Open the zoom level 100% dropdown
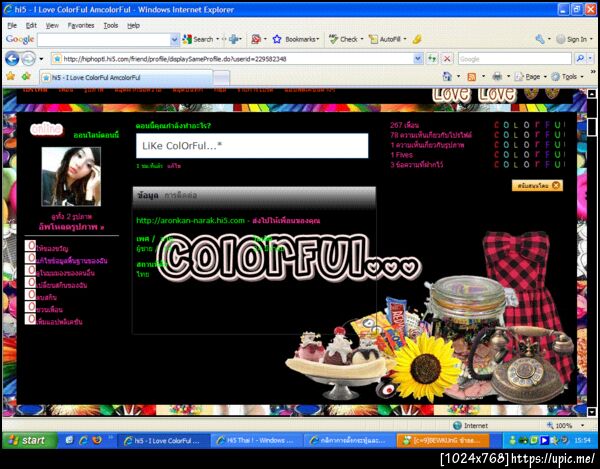Viewport: 600px width, 469px height. tap(582, 425)
